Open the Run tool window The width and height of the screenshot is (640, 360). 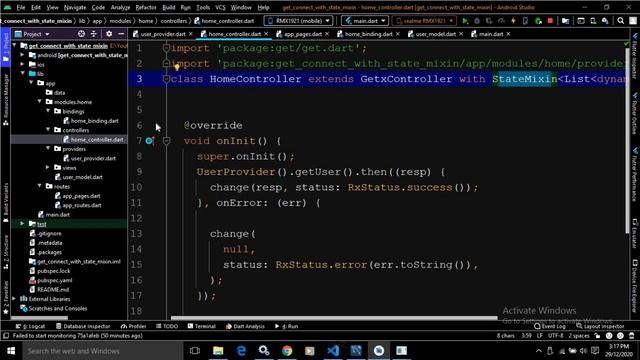[287, 326]
